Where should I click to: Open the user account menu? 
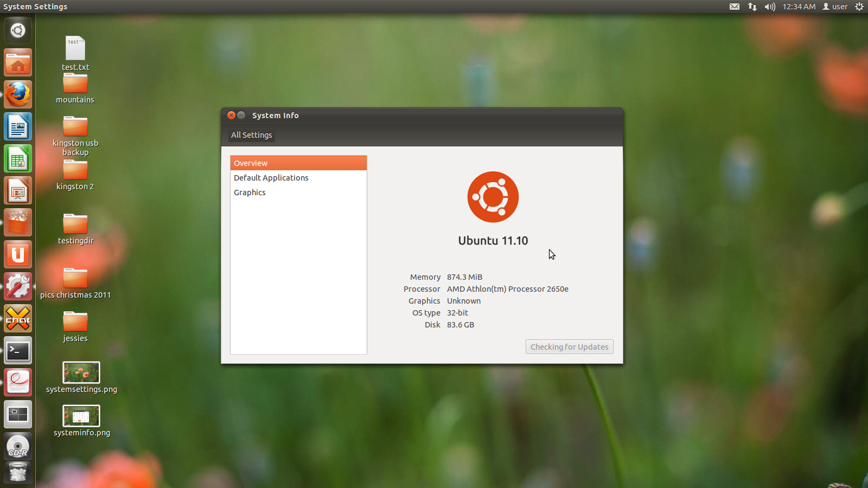click(835, 7)
